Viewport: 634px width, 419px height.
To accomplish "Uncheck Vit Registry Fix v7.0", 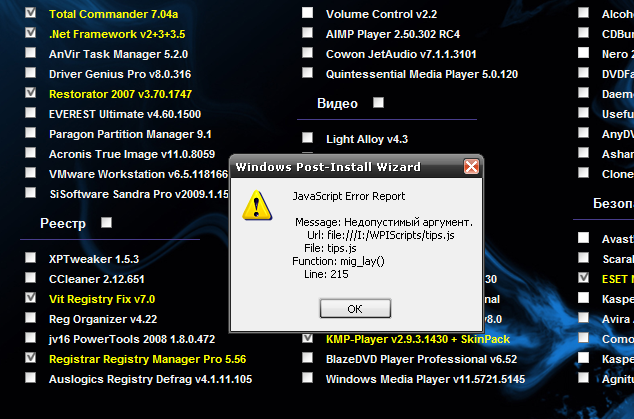I will [30, 298].
